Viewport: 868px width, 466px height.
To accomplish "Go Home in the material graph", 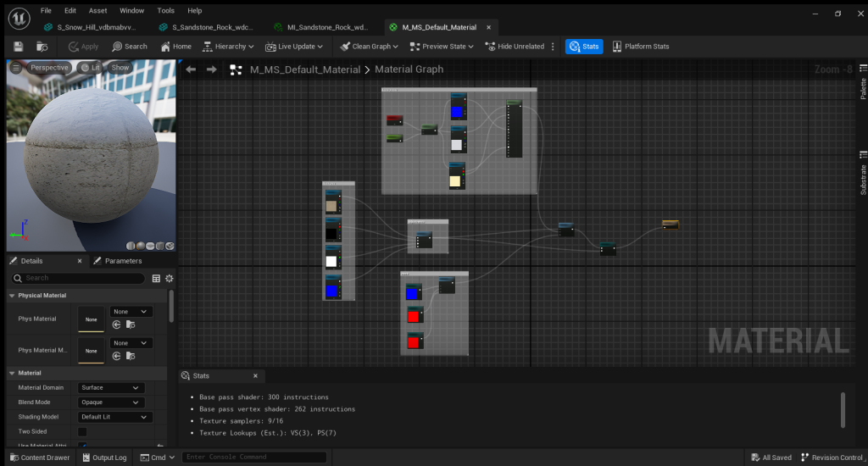I will pyautogui.click(x=176, y=47).
